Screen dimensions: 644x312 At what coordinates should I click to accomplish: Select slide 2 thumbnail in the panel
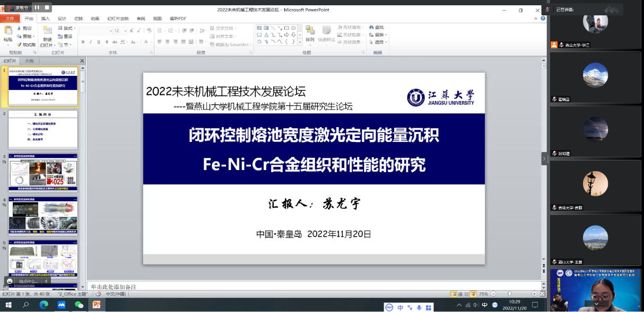(43, 129)
